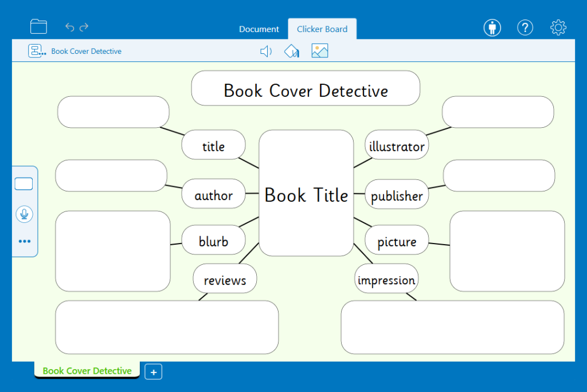Image resolution: width=587 pixels, height=392 pixels.
Task: Add a new cell with rectangle icon
Action: [24, 184]
